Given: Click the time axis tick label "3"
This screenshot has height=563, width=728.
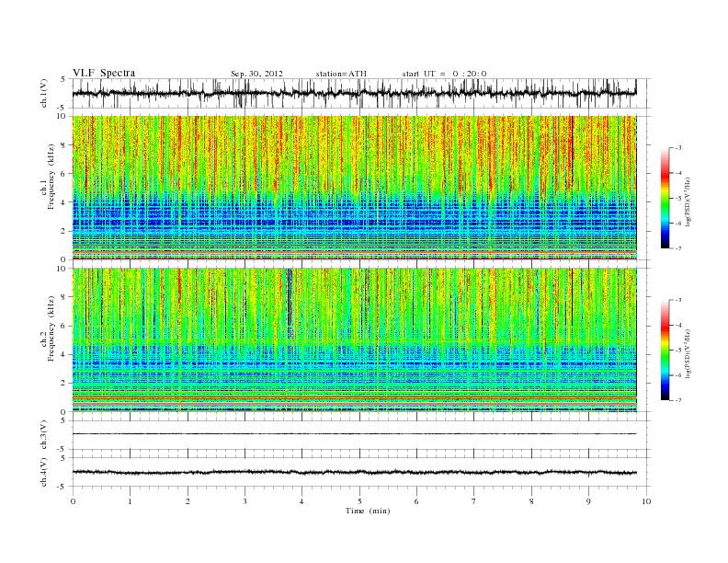Looking at the screenshot, I should click(245, 501).
